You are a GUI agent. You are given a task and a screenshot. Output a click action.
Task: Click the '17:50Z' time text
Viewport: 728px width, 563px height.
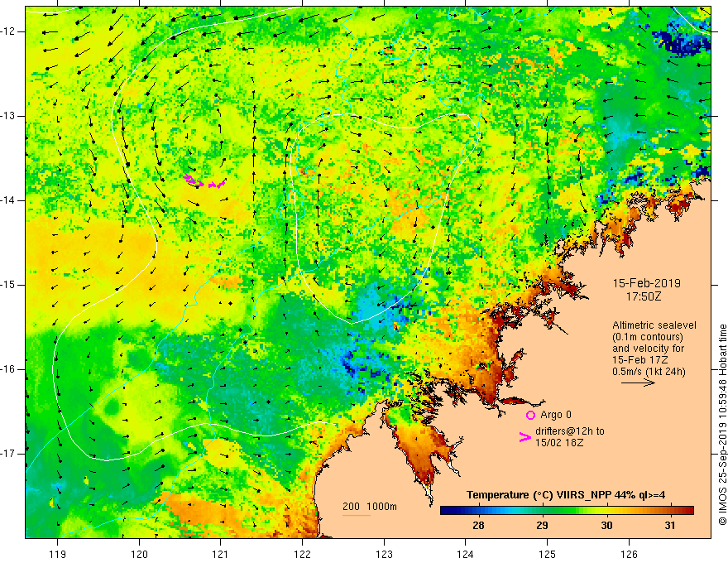(643, 296)
